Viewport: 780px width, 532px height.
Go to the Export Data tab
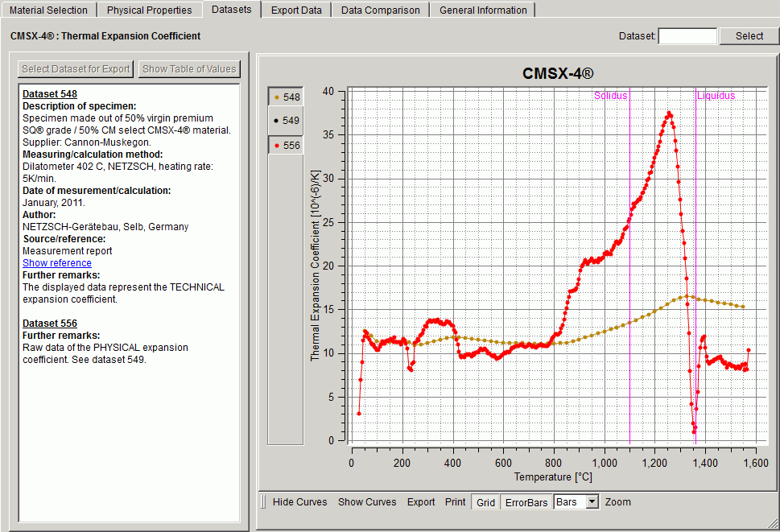point(296,10)
